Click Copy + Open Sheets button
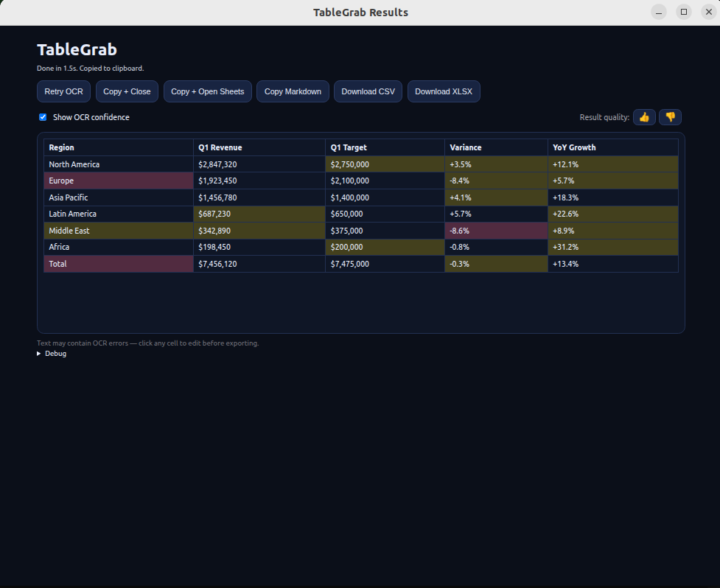 coord(208,91)
